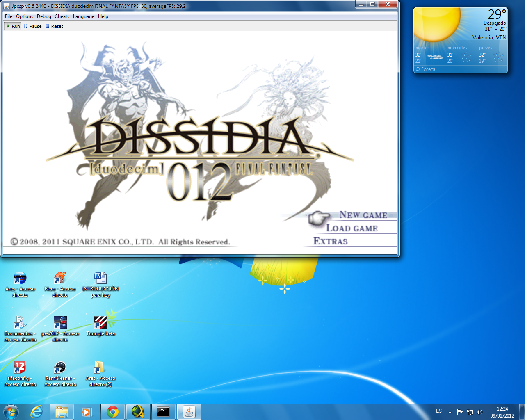Select Load Game on the title screen
The height and width of the screenshot is (420, 525).
(352, 228)
